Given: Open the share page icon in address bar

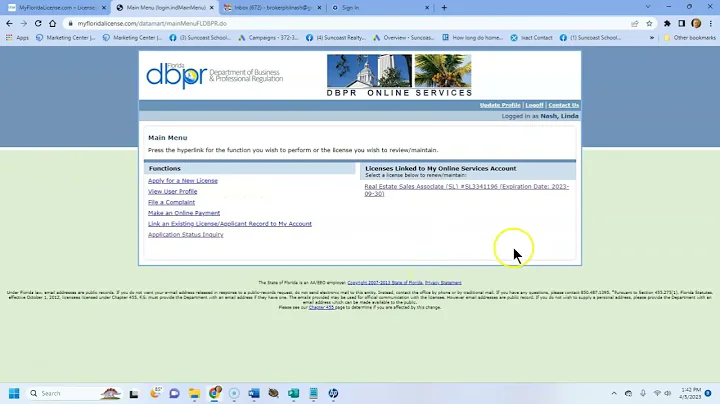Looking at the screenshot, I should pos(635,23).
